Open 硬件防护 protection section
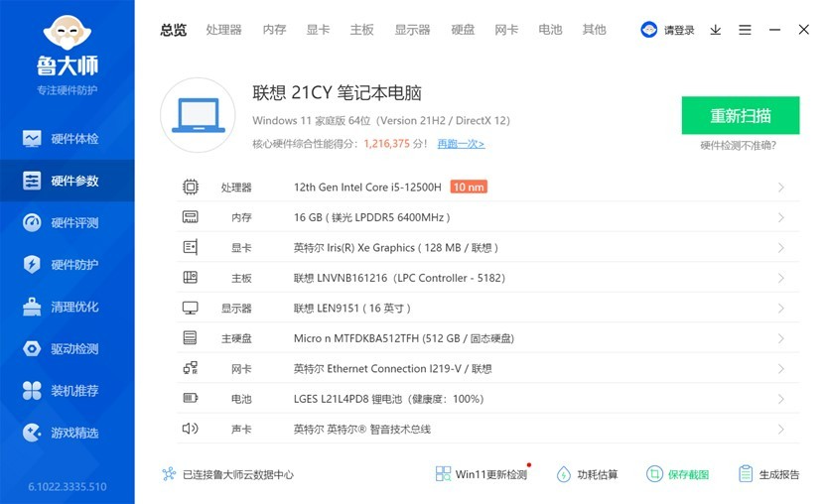This screenshot has height=504, width=825. click(67, 264)
